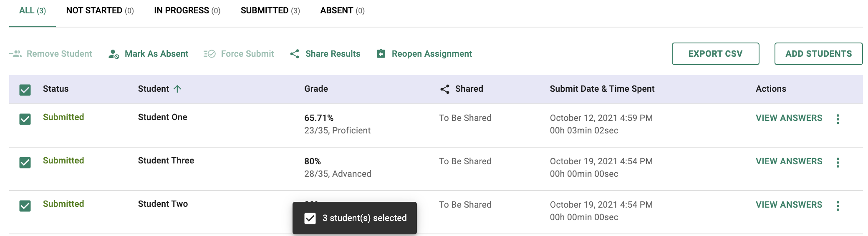Open three-dot menu for Student Two
Viewport: 868px width, 236px height.
(x=838, y=206)
